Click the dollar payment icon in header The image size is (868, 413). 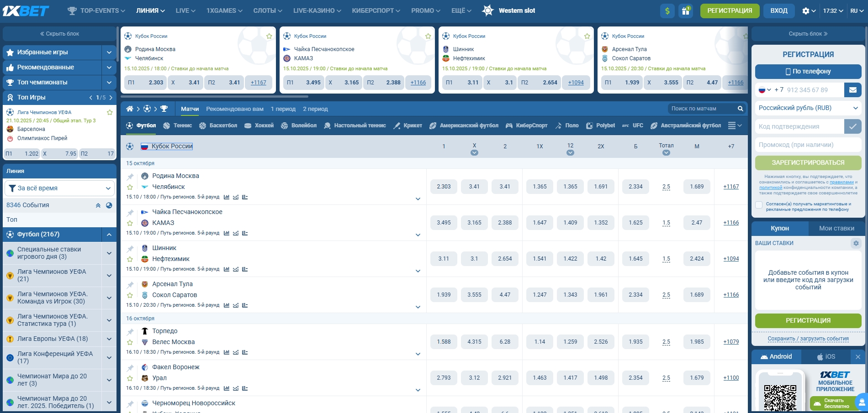coord(667,11)
